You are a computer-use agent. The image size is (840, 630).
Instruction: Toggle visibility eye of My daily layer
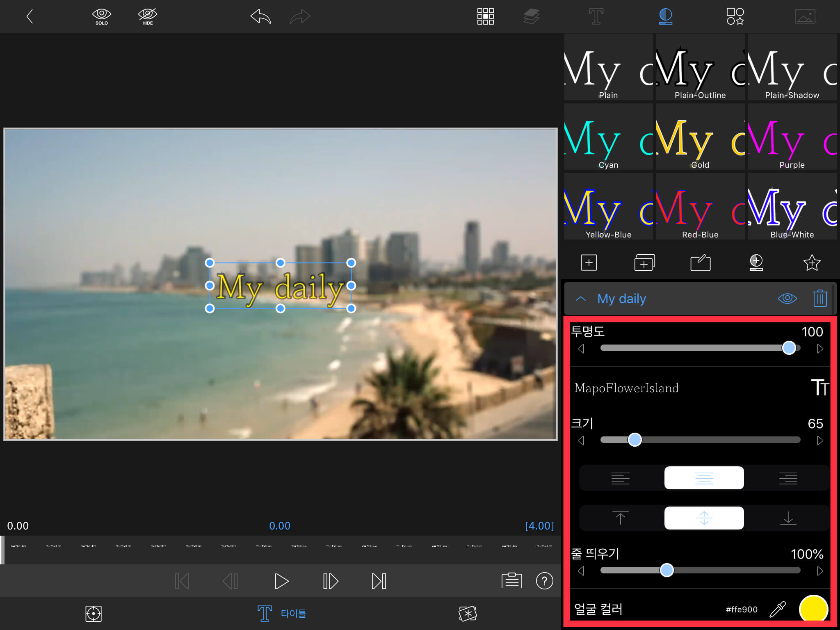click(x=787, y=298)
